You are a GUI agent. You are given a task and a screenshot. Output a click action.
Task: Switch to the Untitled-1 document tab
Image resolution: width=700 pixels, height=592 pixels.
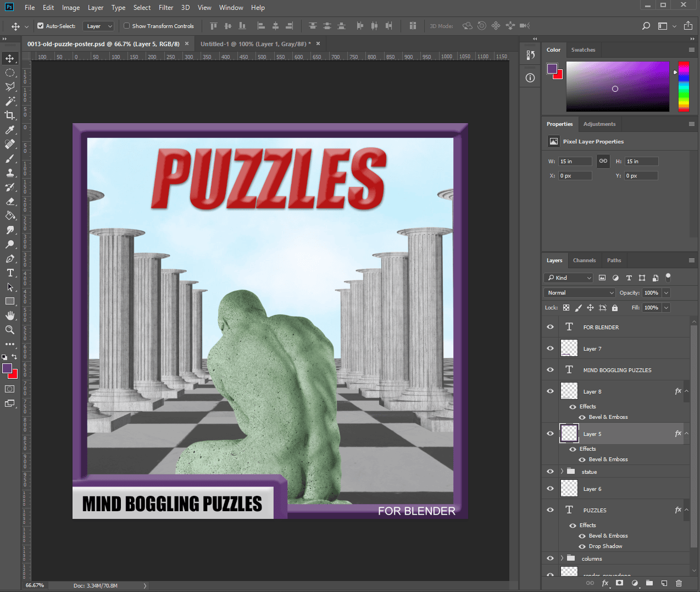[255, 44]
